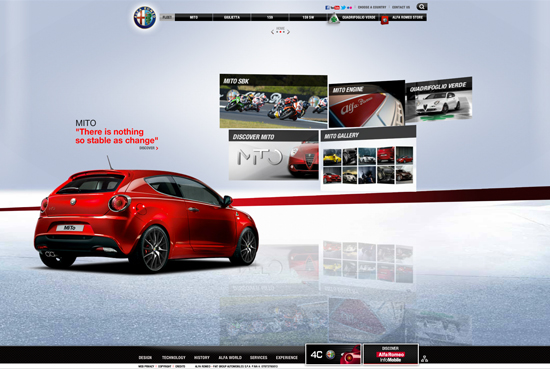
Task: Select the last carousel dot
Action: pyautogui.click(x=284, y=32)
